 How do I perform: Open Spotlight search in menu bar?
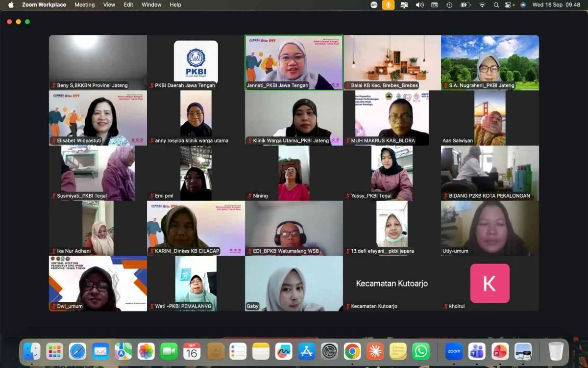coord(496,5)
